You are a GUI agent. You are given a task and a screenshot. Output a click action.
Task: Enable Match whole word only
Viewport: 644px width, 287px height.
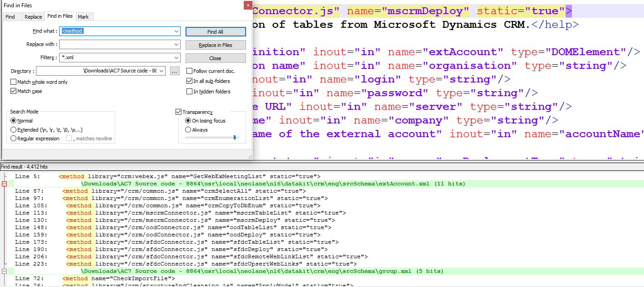pyautogui.click(x=13, y=82)
